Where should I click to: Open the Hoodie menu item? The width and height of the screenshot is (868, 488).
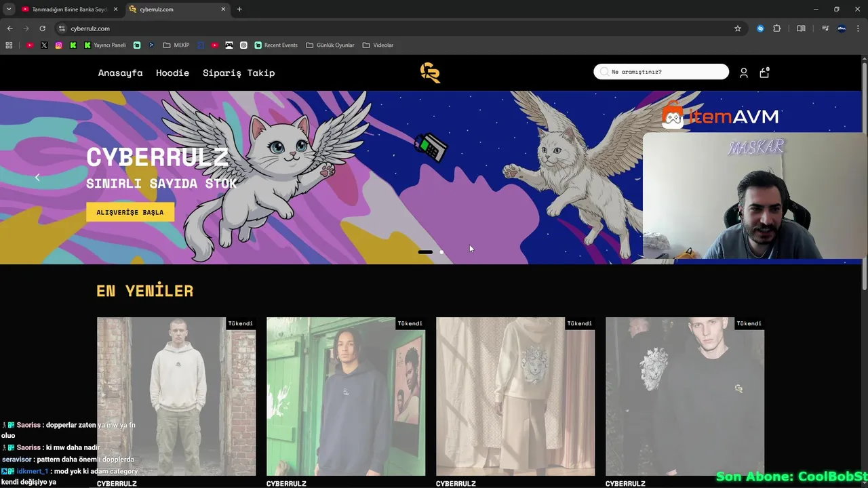pos(172,73)
